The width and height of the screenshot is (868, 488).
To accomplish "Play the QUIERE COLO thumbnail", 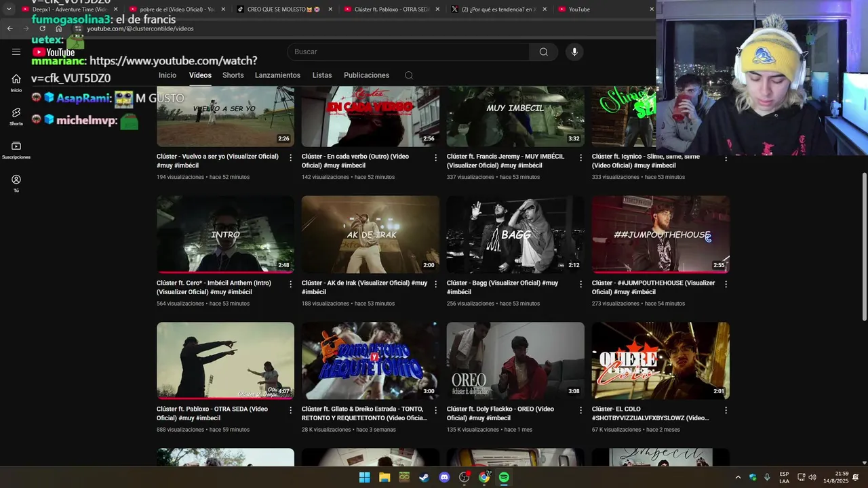I will (660, 361).
